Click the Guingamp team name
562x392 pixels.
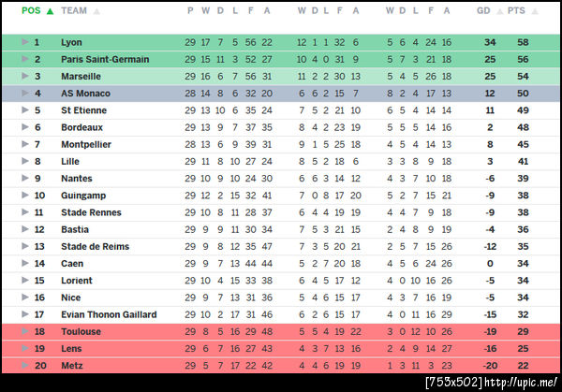(81, 196)
